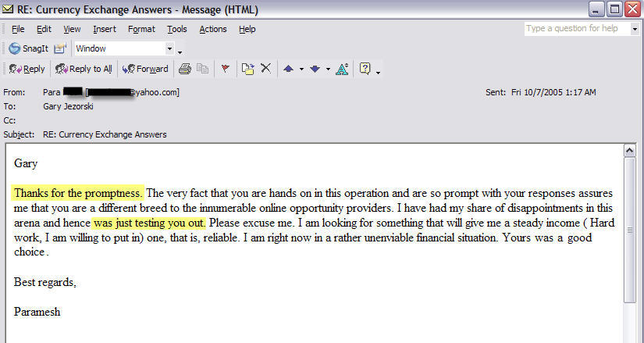644x343 pixels.
Task: Click the font size icon
Action: point(341,69)
